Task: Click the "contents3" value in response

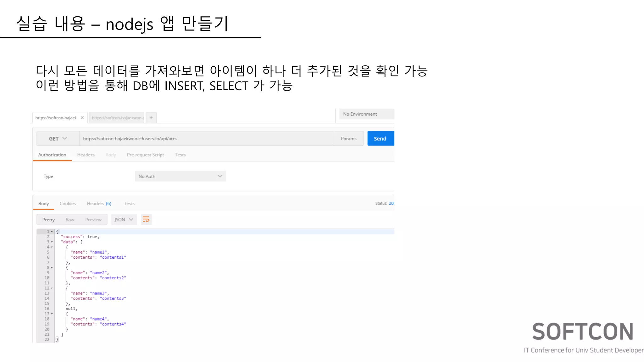Action: coord(113,299)
